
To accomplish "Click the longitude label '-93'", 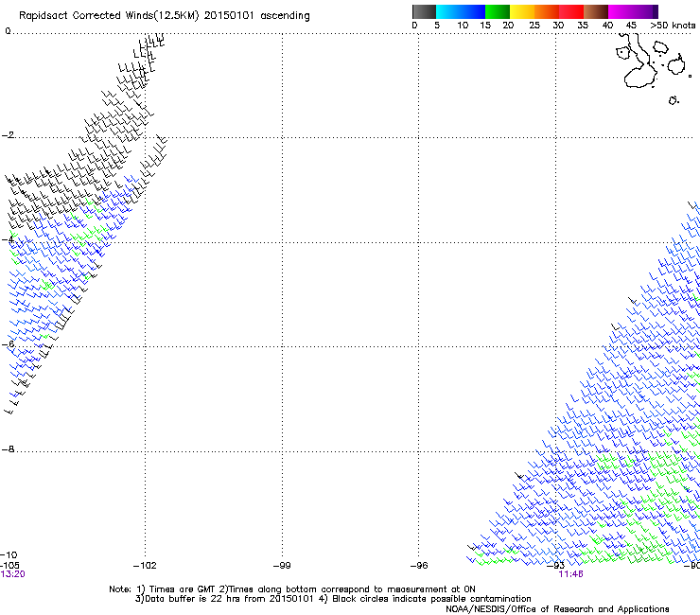I will pyautogui.click(x=556, y=566).
